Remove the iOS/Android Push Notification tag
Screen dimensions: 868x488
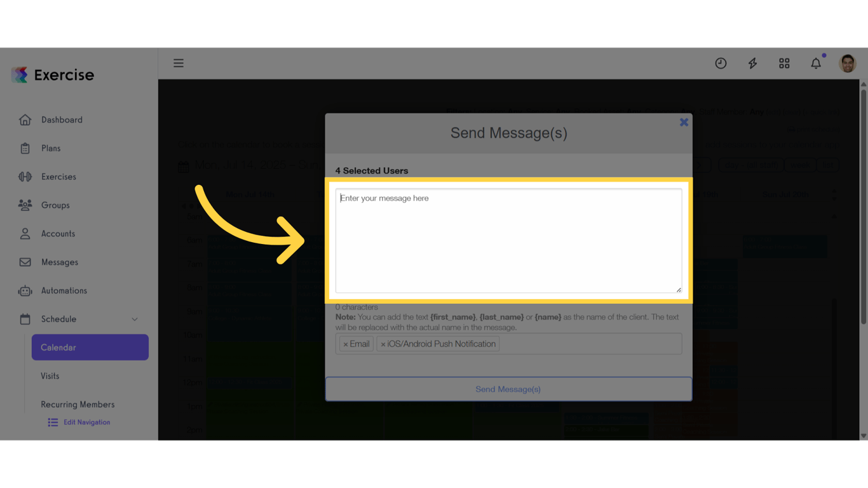382,343
